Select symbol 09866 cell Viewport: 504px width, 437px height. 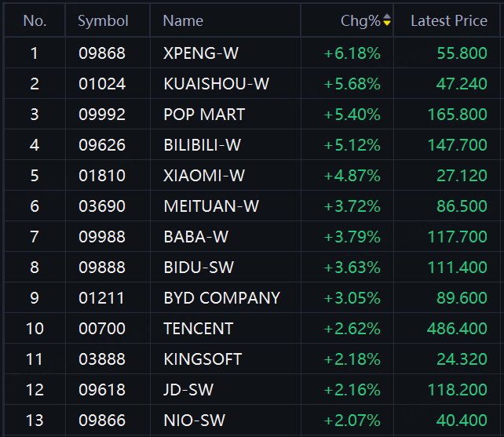102,421
